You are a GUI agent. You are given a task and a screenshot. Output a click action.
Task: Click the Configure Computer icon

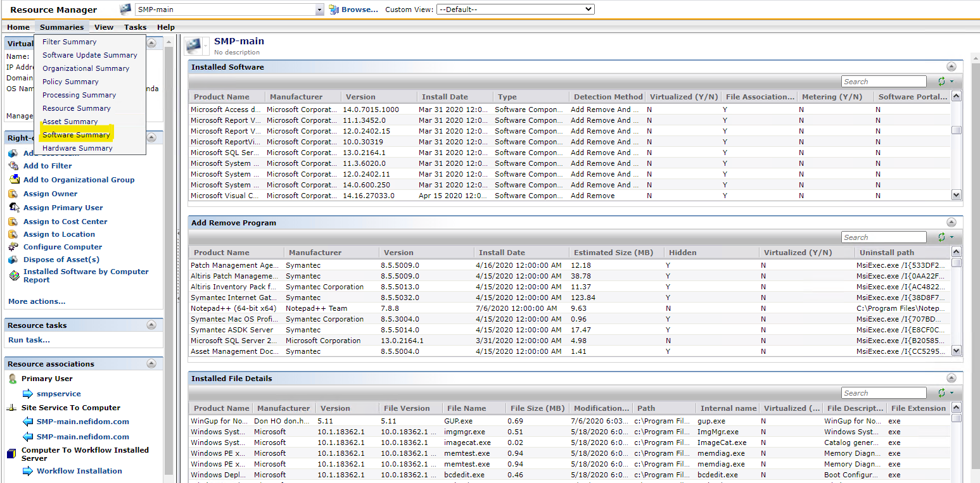13,247
